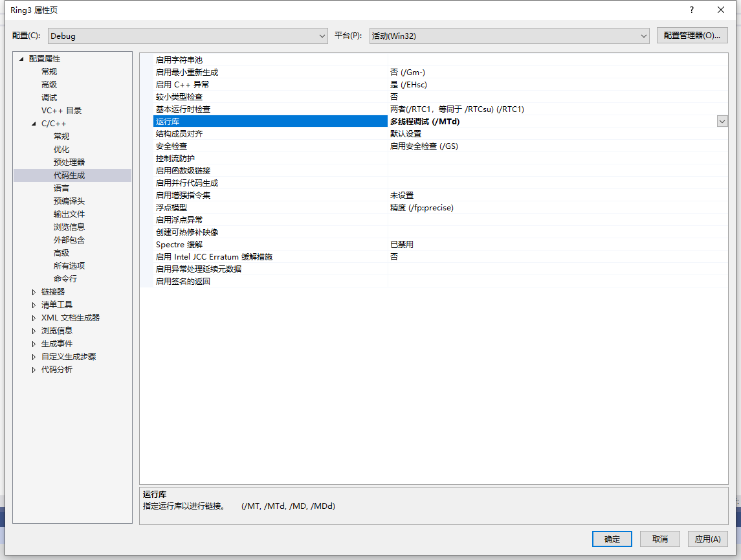Screen dimensions: 741x560
Task: Collapse the C/C++ tree node
Action: (x=34, y=124)
